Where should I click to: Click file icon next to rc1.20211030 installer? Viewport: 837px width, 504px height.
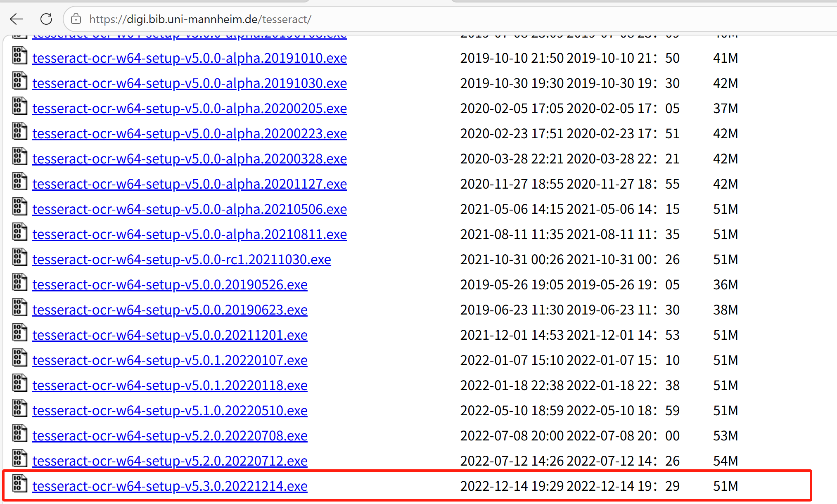point(19,257)
